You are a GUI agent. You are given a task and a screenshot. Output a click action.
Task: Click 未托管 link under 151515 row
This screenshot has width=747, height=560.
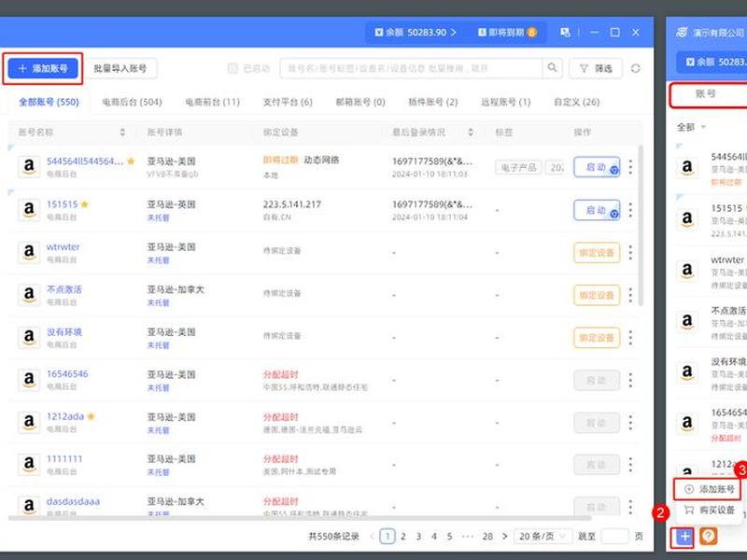pyautogui.click(x=158, y=218)
